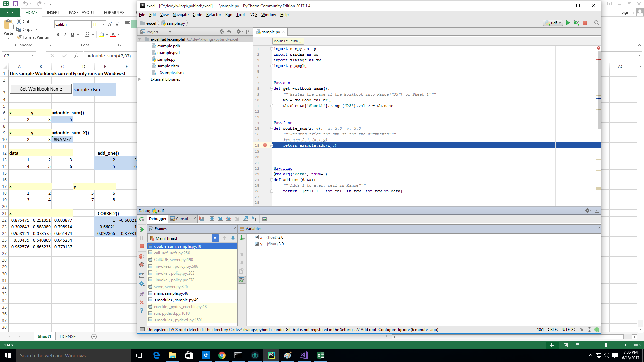Viewport: 644px width, 362px height.
Task: Rerun the udf debug session
Action: click(x=142, y=219)
